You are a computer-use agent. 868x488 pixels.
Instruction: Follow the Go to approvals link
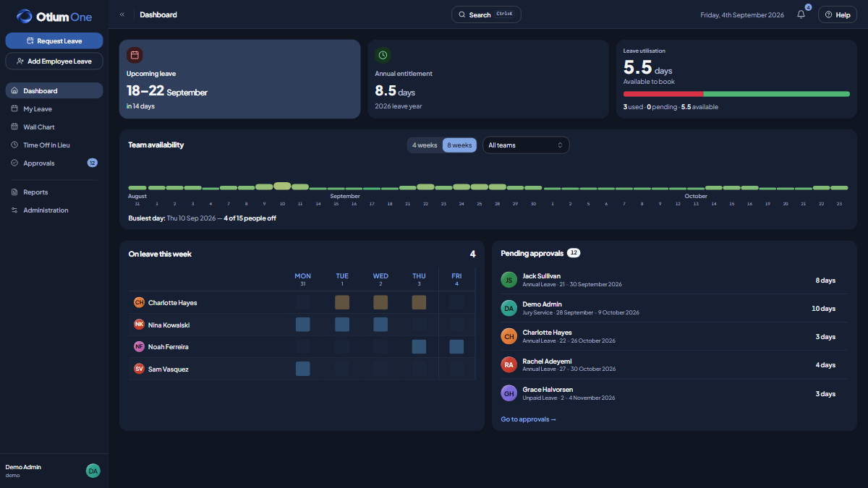[x=528, y=419]
